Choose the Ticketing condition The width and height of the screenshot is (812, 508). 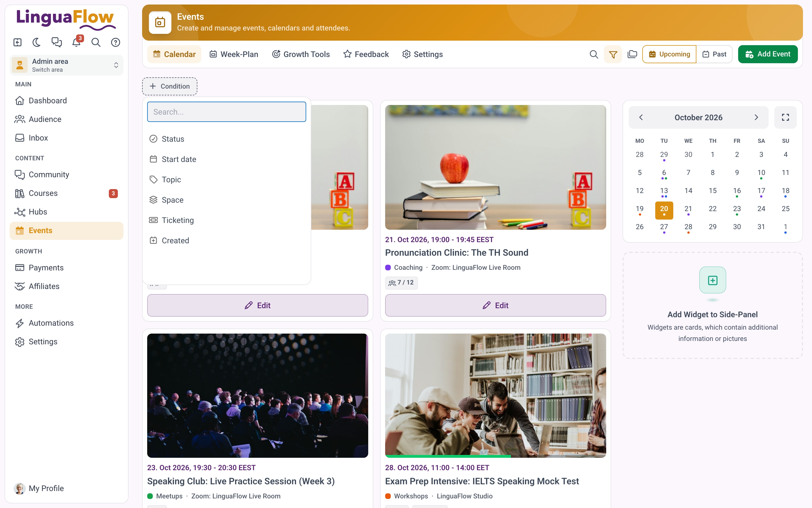pyautogui.click(x=226, y=220)
